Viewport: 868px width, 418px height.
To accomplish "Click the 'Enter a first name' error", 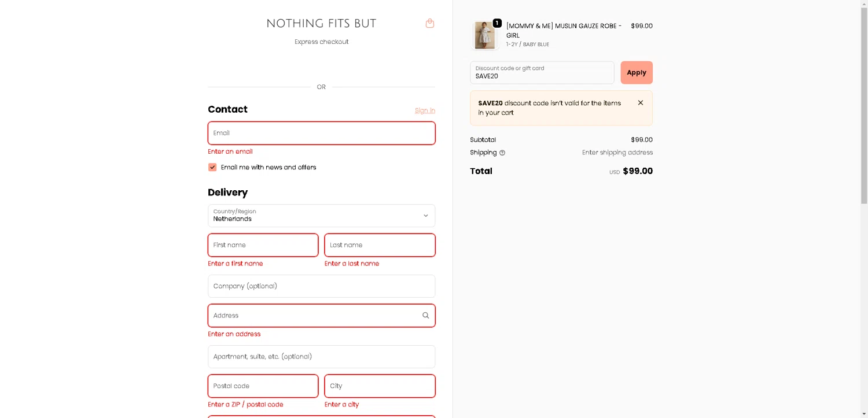I will click(236, 264).
